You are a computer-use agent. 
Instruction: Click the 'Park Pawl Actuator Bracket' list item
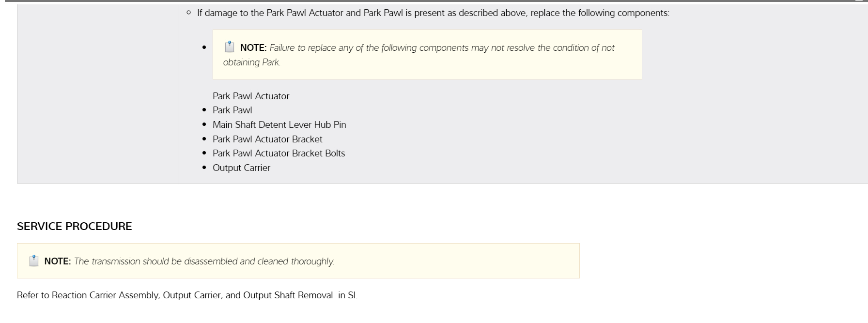[267, 139]
